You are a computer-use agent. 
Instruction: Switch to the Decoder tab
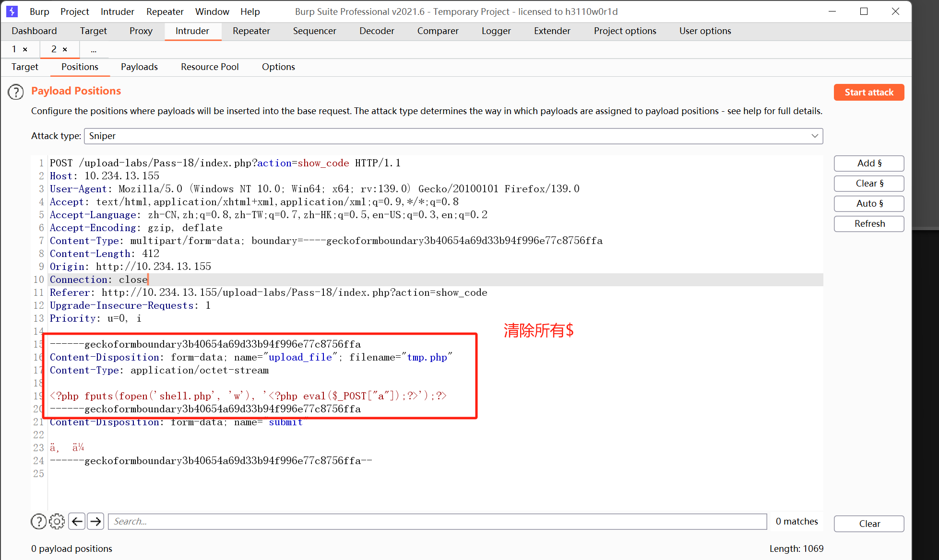click(377, 31)
